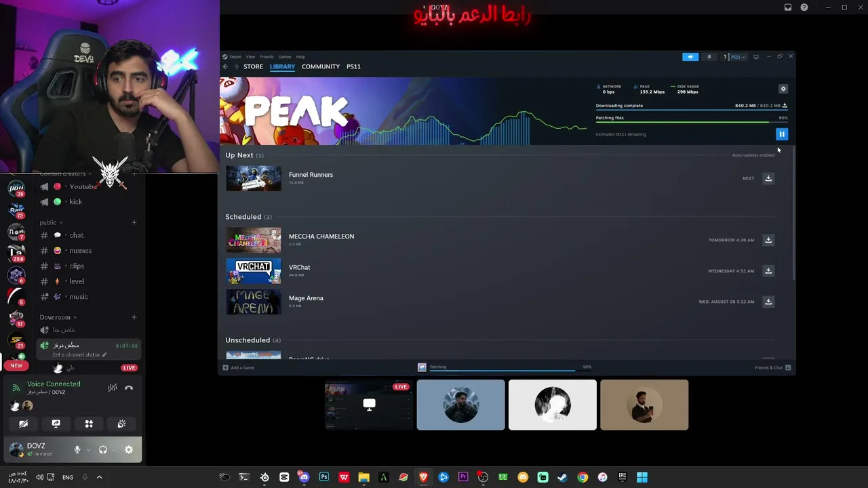
Task: Download Funnel Runners now
Action: (768, 178)
